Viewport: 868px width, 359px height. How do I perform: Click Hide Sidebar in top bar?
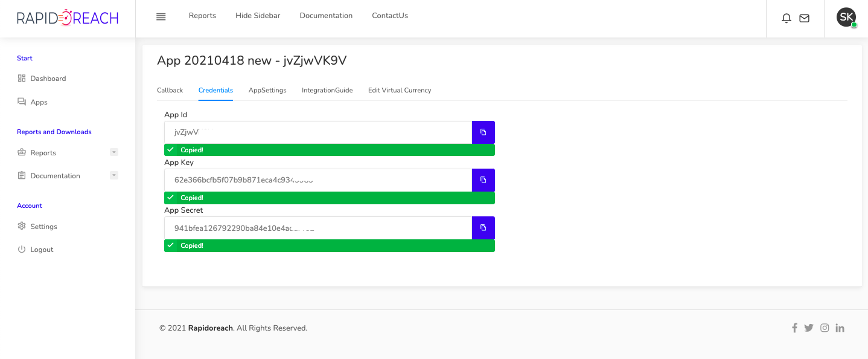point(258,16)
